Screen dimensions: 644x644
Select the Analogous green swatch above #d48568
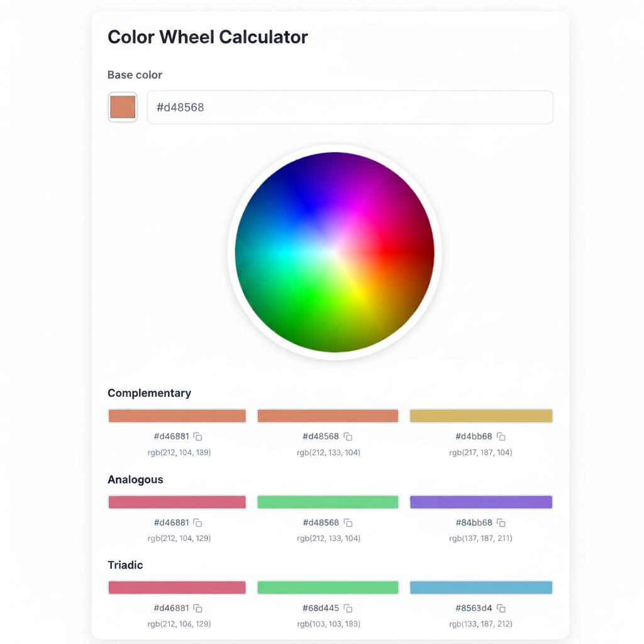pos(328,502)
